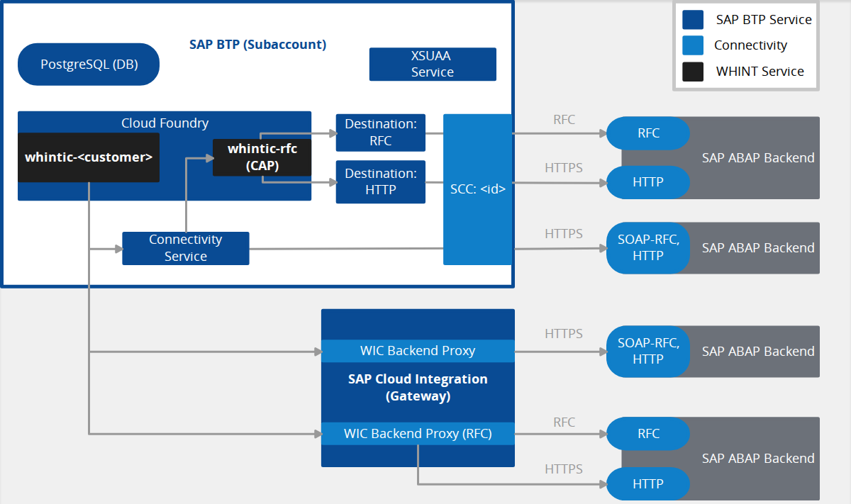Image resolution: width=851 pixels, height=504 pixels.
Task: Click the SAP BTP (Subaccount) heading
Action: pos(257,45)
